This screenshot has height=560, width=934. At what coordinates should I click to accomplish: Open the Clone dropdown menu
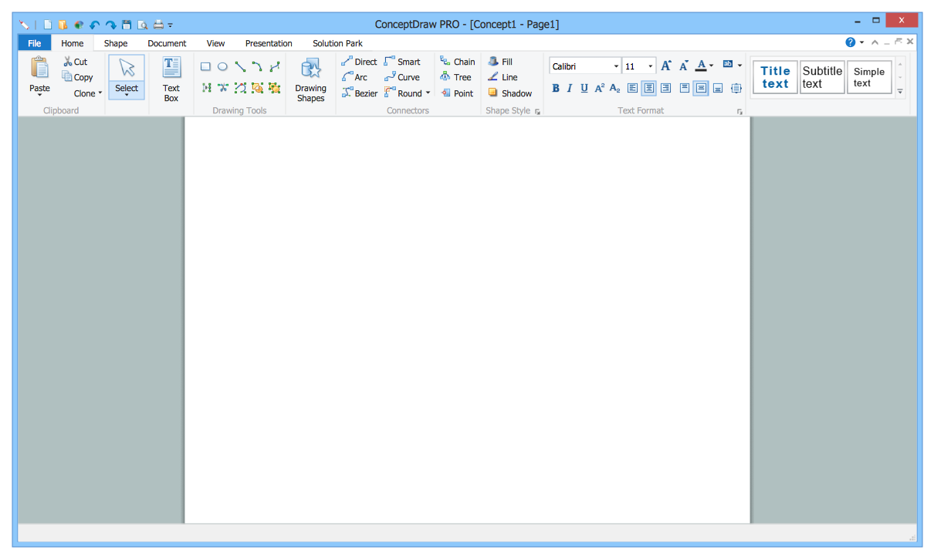coord(88,93)
